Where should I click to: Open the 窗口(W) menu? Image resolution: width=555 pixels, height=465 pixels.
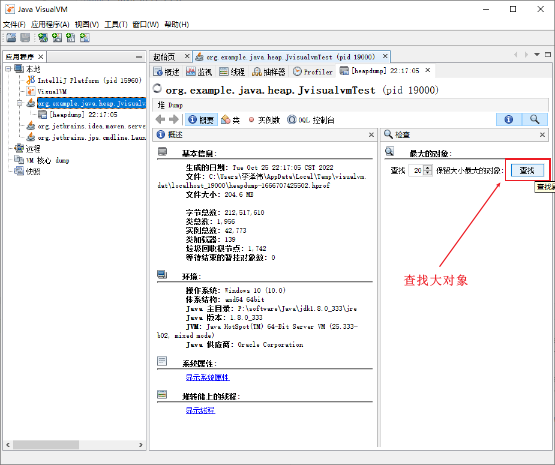[145, 24]
